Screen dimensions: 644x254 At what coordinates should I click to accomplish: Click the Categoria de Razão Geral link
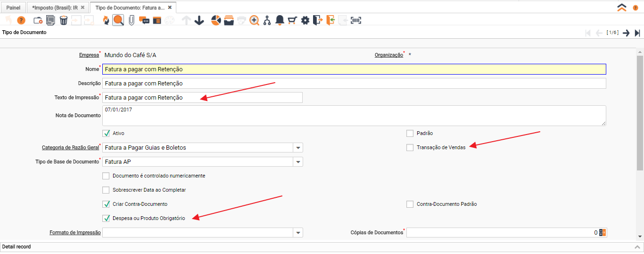pyautogui.click(x=70, y=148)
